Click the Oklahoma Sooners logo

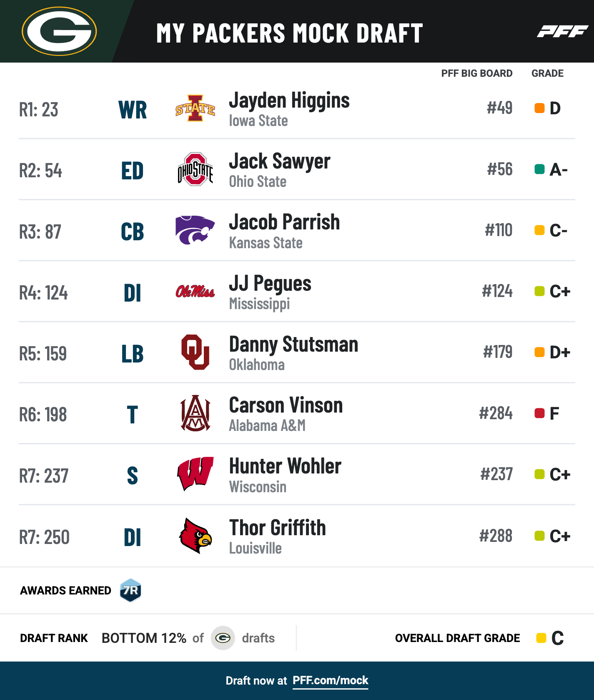point(195,352)
